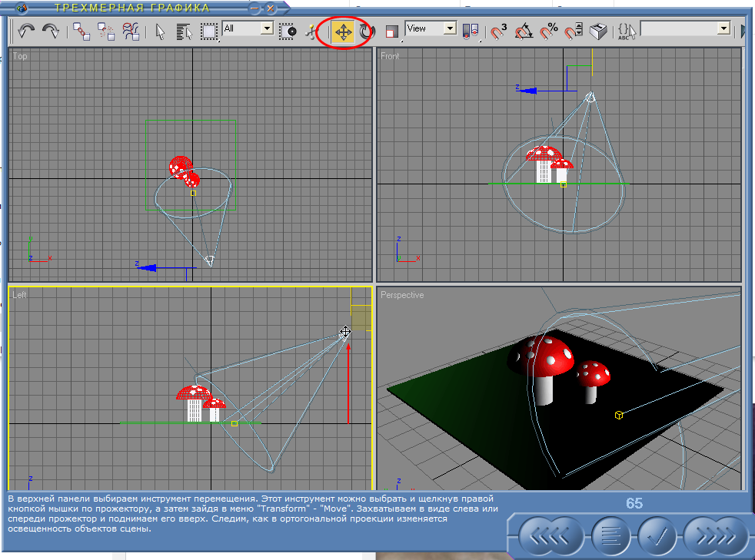Click the red vertical axis arrow in Left viewport
Screen dimensions: 755x560
(348, 383)
